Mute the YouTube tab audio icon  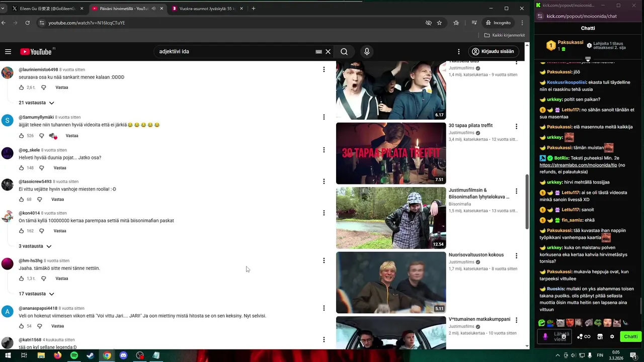(x=153, y=9)
